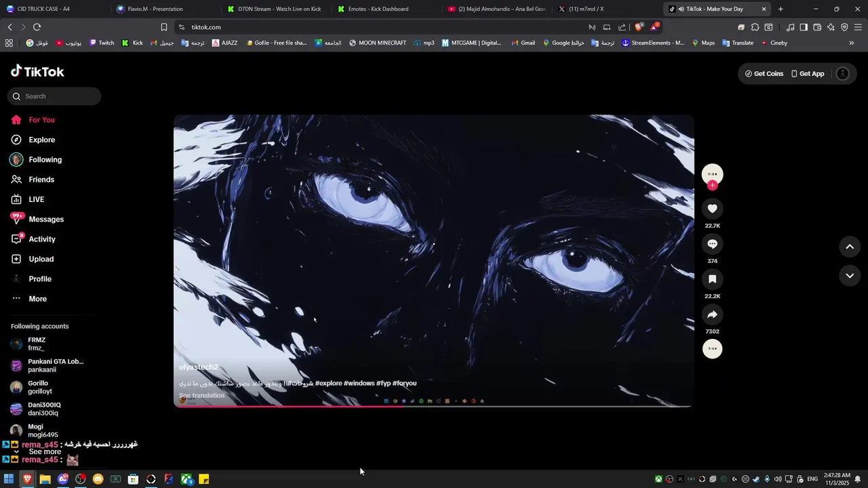Screen dimensions: 868x488
Task: Open the Brave Wallet icon
Action: click(x=817, y=27)
